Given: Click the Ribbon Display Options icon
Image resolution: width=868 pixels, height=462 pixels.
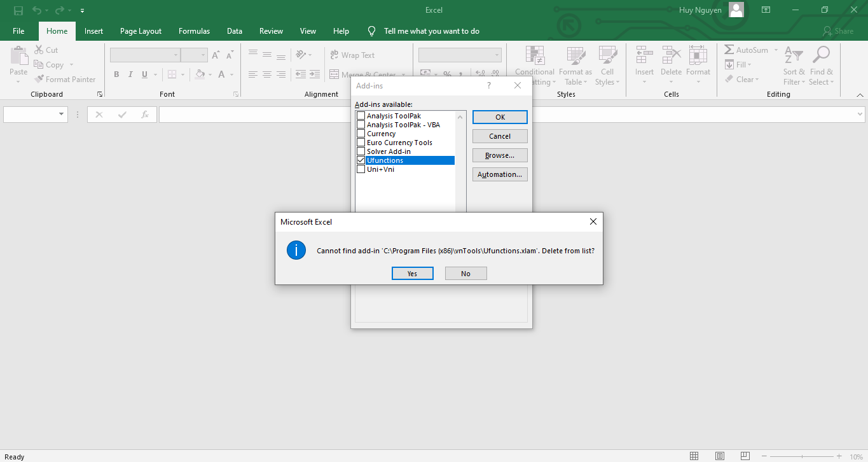Looking at the screenshot, I should (x=766, y=10).
